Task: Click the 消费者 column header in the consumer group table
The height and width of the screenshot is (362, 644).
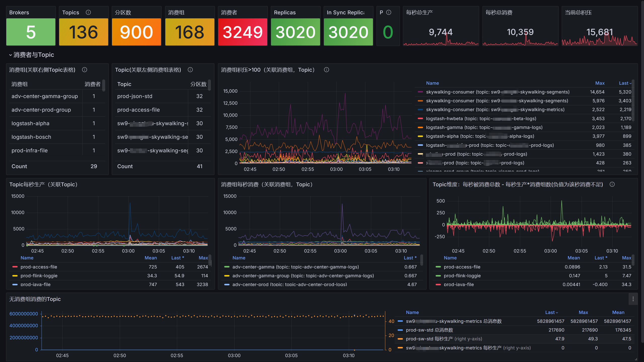Action: click(92, 84)
